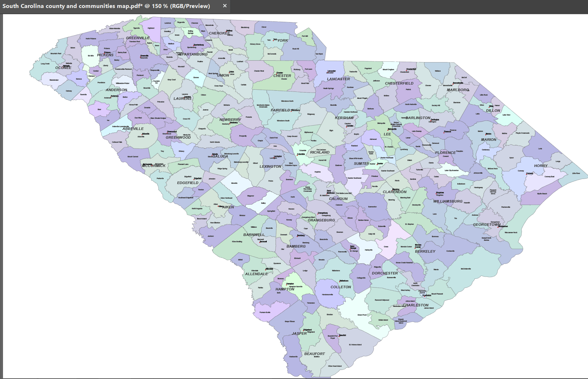The height and width of the screenshot is (379, 588).
Task: Click the uppercase HAMPTON county label
Action: pos(285,289)
